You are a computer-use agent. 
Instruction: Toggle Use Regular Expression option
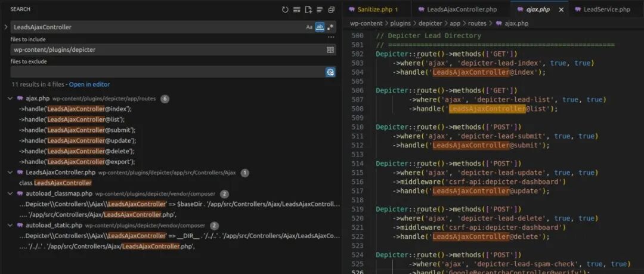pos(330,27)
